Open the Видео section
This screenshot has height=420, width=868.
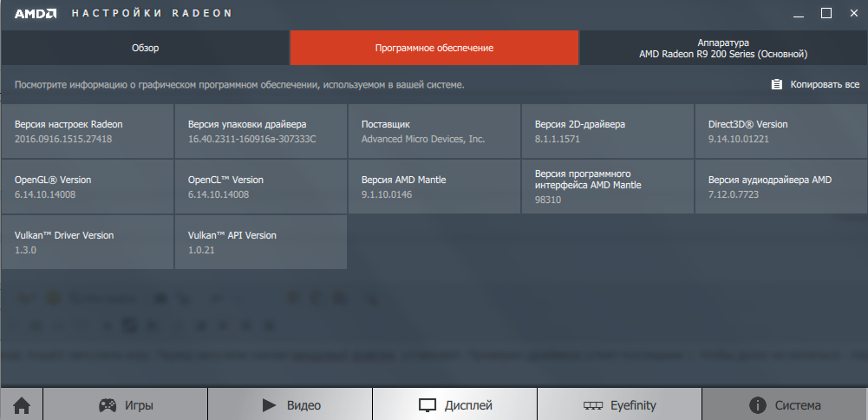pos(290,405)
